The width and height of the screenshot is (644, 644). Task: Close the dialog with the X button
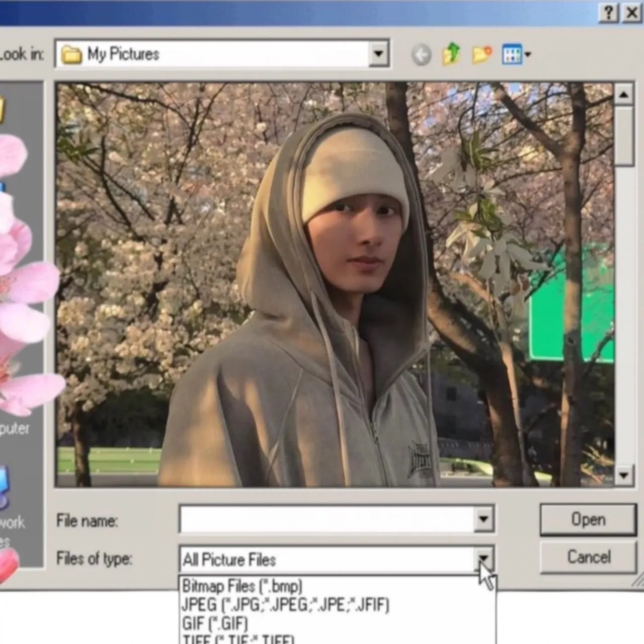click(x=632, y=13)
